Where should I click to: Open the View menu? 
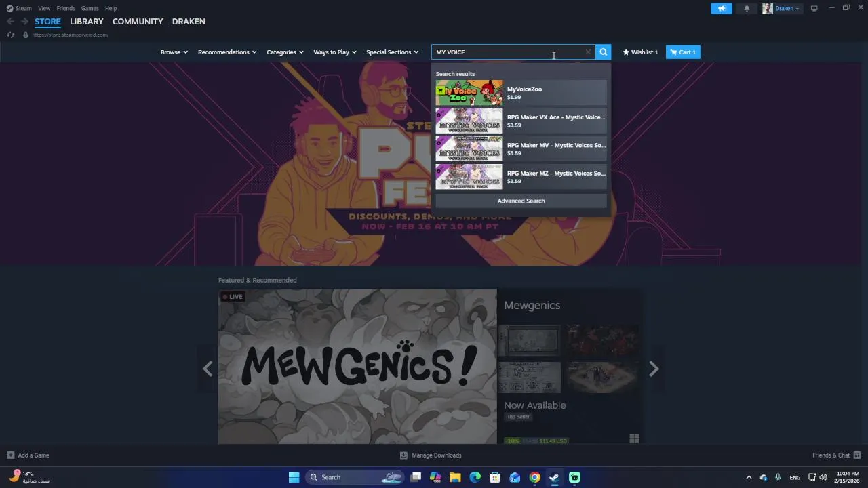tap(44, 8)
